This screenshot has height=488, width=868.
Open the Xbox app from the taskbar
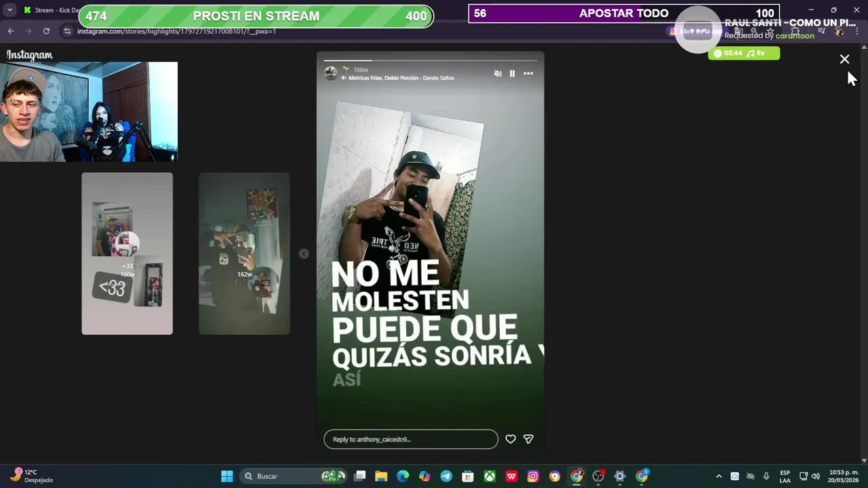(490, 476)
